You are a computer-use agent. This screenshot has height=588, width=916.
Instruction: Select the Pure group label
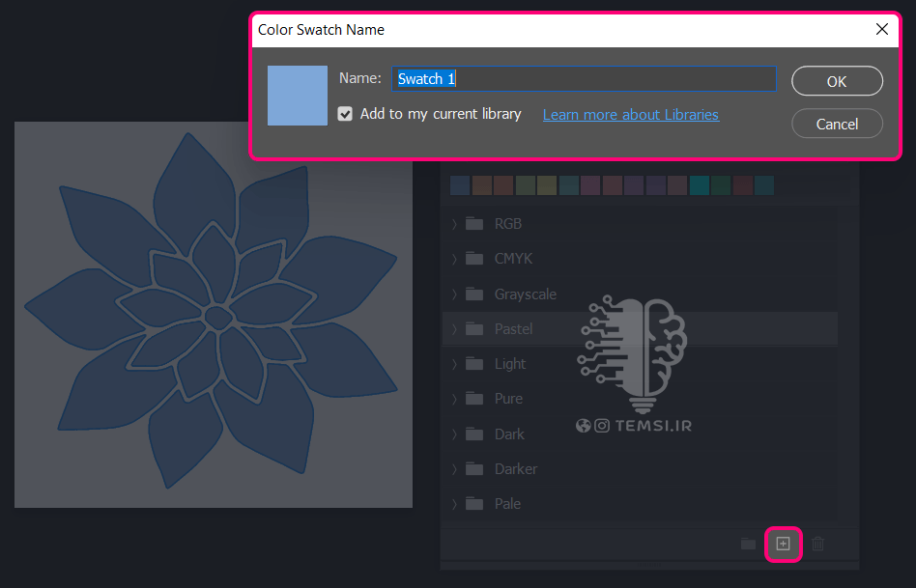[508, 399]
